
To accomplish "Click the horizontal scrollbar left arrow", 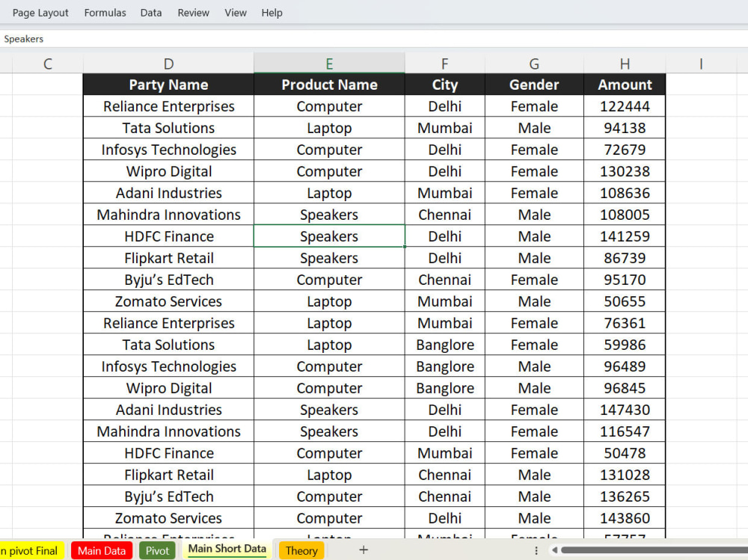I will (554, 550).
